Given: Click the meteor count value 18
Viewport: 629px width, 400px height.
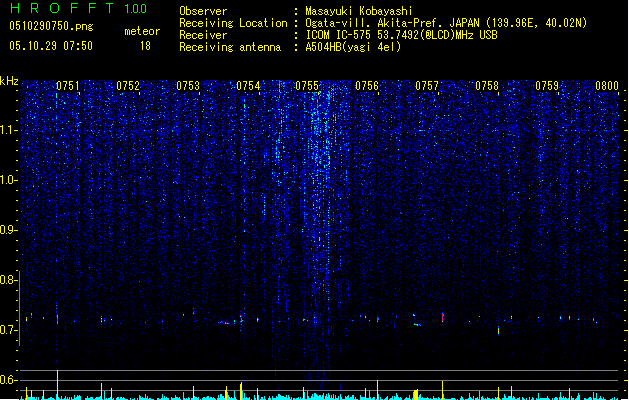Looking at the screenshot, I should pyautogui.click(x=145, y=46).
